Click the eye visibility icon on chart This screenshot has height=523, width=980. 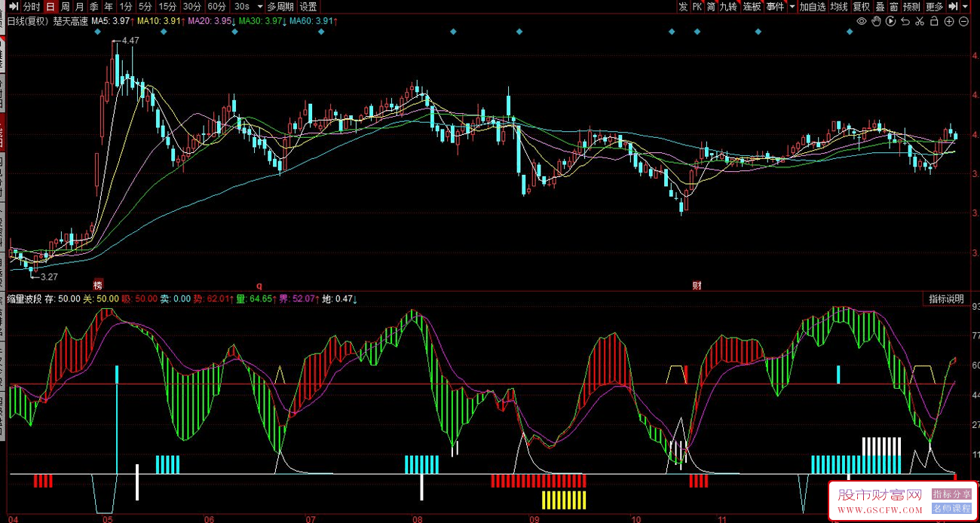coord(862,21)
